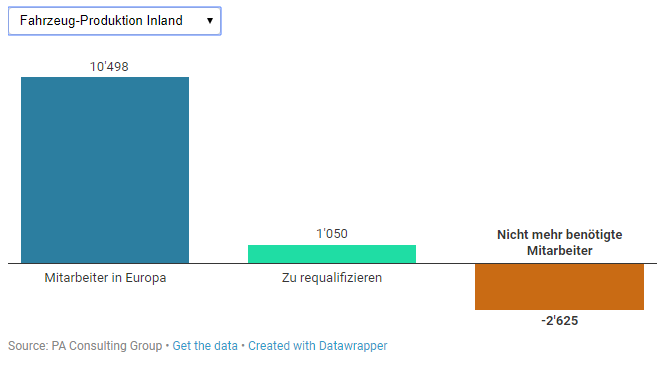Open the Fahrzeug-Produktion Inland dropdown
The height and width of the screenshot is (381, 663).
[x=115, y=21]
